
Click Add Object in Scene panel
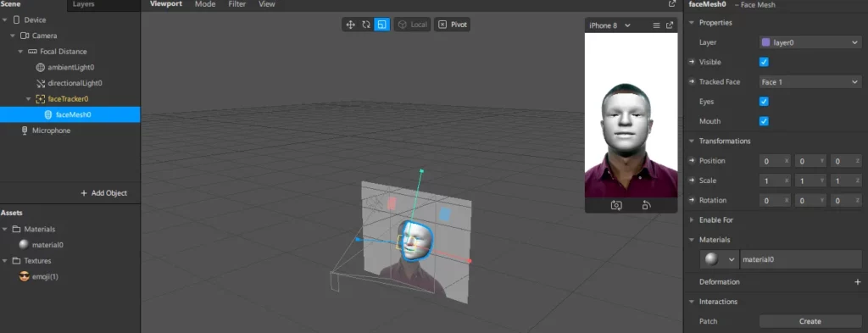coord(103,193)
